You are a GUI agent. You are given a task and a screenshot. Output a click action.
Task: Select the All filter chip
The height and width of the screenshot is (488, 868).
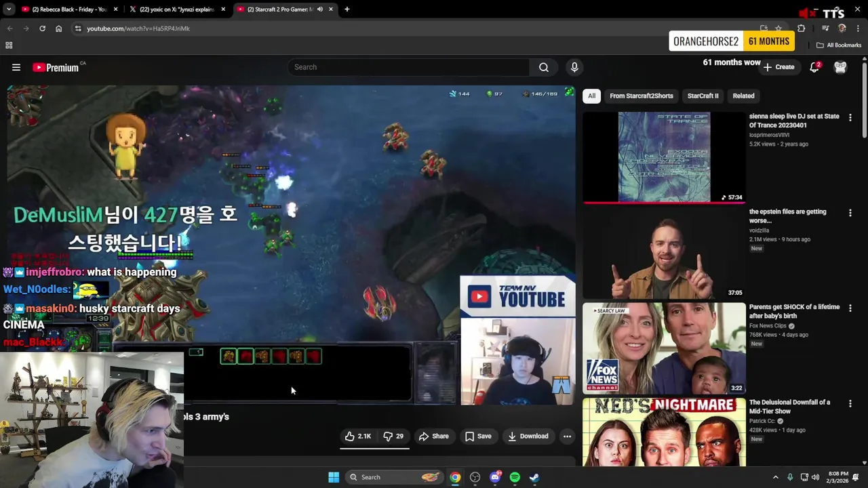click(591, 96)
